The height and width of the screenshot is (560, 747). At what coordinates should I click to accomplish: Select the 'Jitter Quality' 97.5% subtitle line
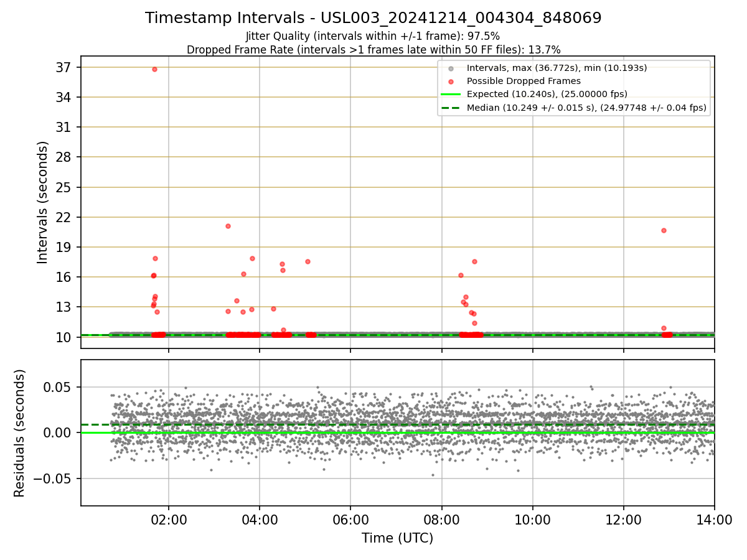pos(373,36)
